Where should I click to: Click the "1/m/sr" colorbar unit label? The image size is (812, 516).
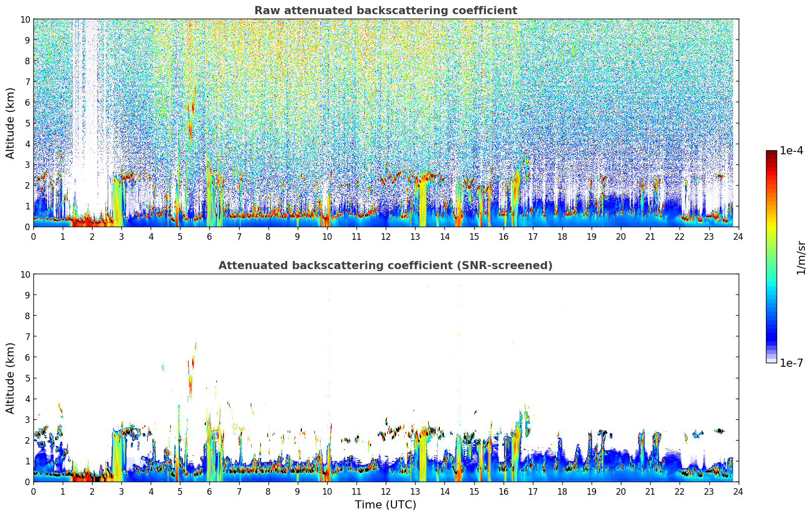tap(801, 257)
